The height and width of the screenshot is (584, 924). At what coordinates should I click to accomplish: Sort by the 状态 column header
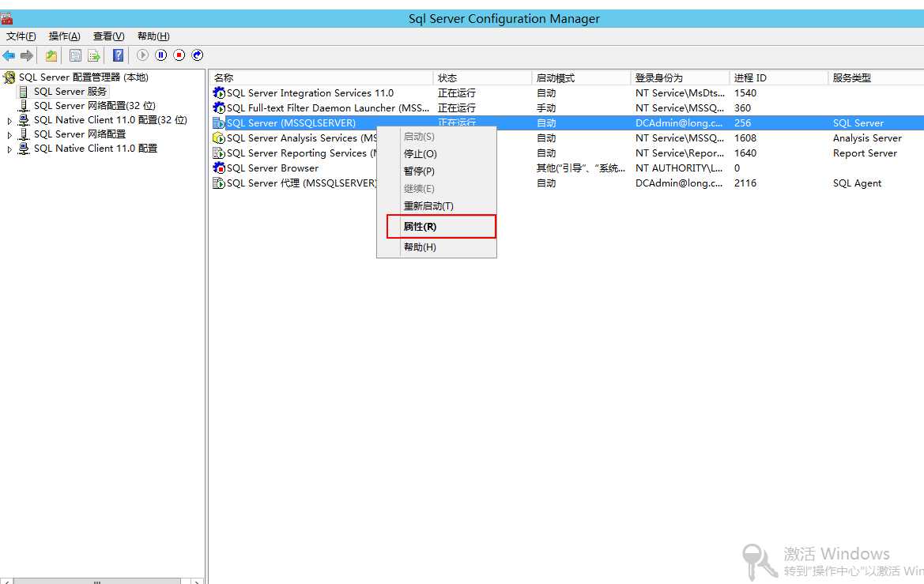point(483,77)
